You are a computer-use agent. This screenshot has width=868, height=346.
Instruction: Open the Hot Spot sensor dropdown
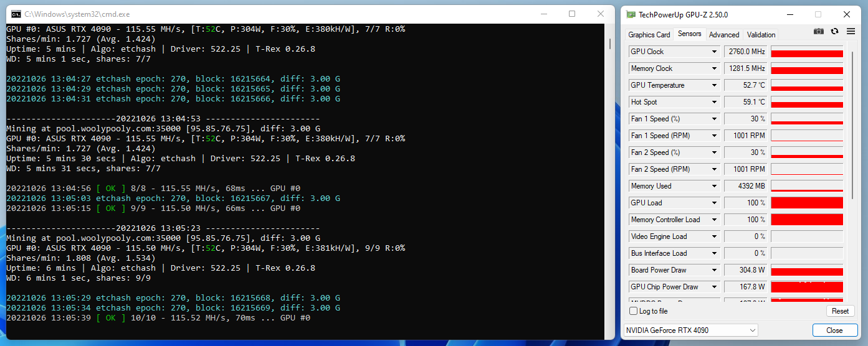click(x=714, y=102)
